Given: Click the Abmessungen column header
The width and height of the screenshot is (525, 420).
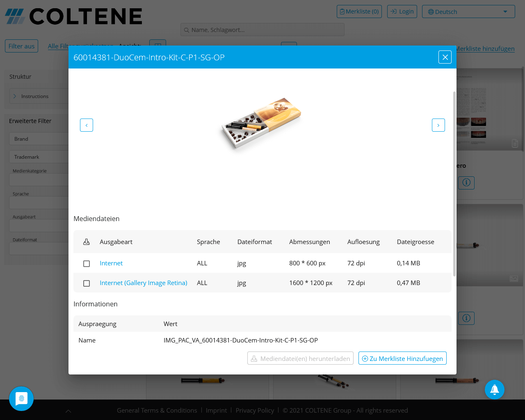Looking at the screenshot, I should click(310, 242).
